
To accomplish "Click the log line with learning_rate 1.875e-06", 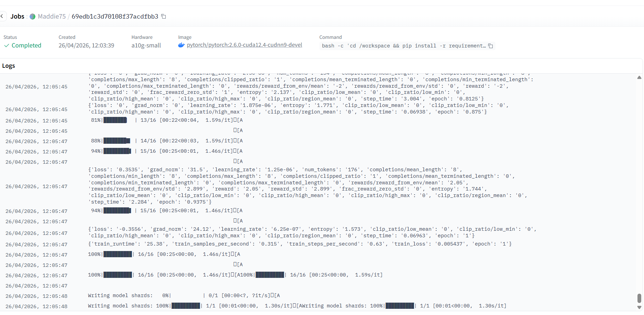I will coord(298,108).
